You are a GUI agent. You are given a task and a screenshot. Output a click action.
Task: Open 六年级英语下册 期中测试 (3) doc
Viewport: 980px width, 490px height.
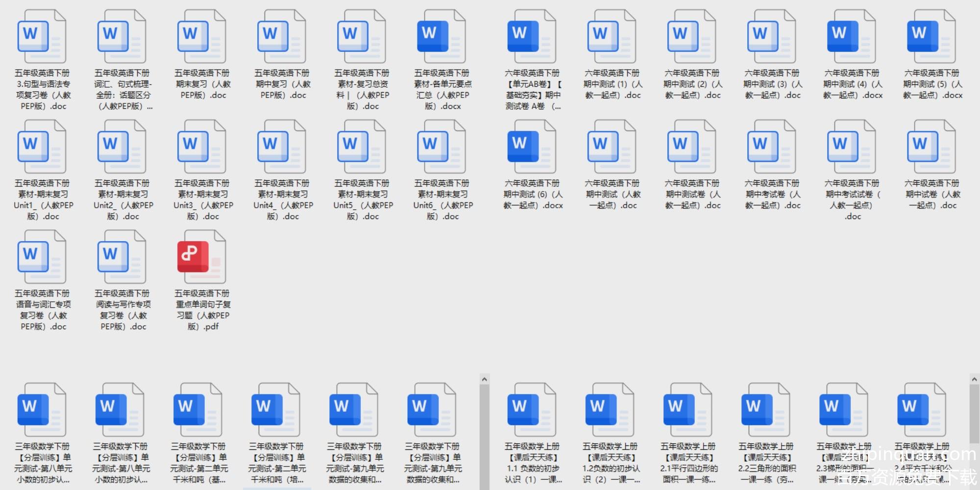coord(772,55)
